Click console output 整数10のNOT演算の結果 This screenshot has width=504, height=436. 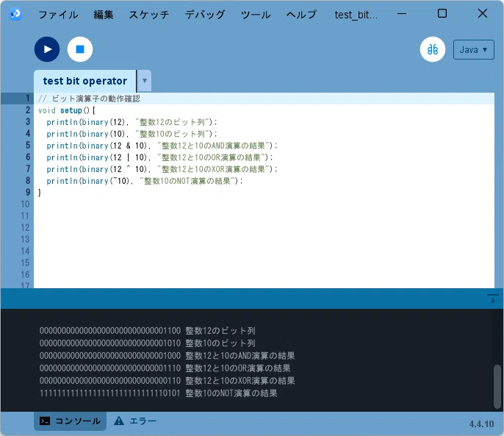(x=231, y=393)
